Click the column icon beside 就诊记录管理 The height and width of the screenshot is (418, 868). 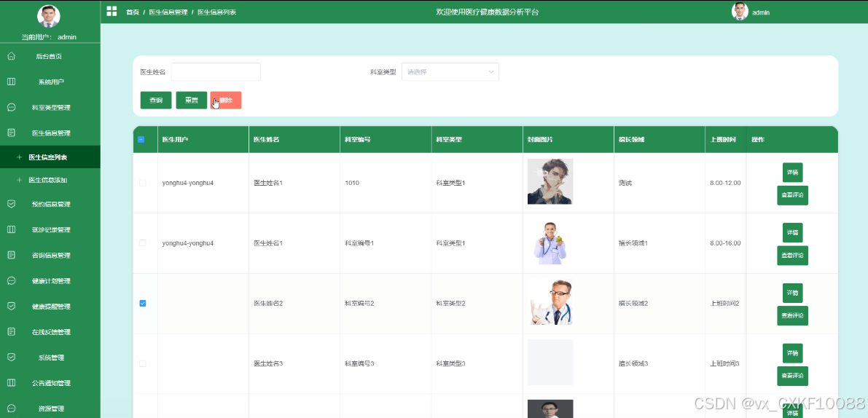11,229
